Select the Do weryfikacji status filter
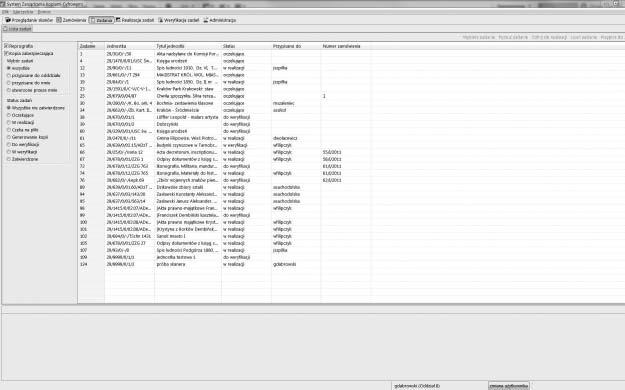 (23, 144)
